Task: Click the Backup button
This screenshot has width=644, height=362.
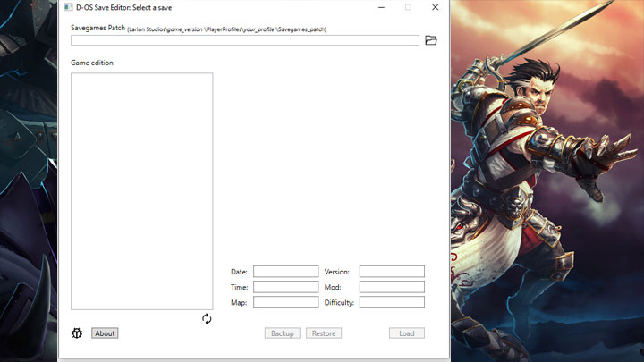Action: 282,333
